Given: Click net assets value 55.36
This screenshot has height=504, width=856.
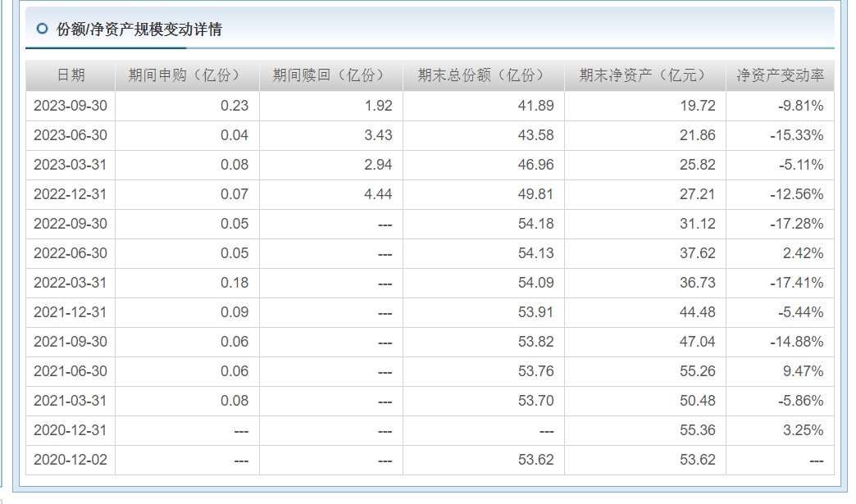Looking at the screenshot, I should pos(698,429).
